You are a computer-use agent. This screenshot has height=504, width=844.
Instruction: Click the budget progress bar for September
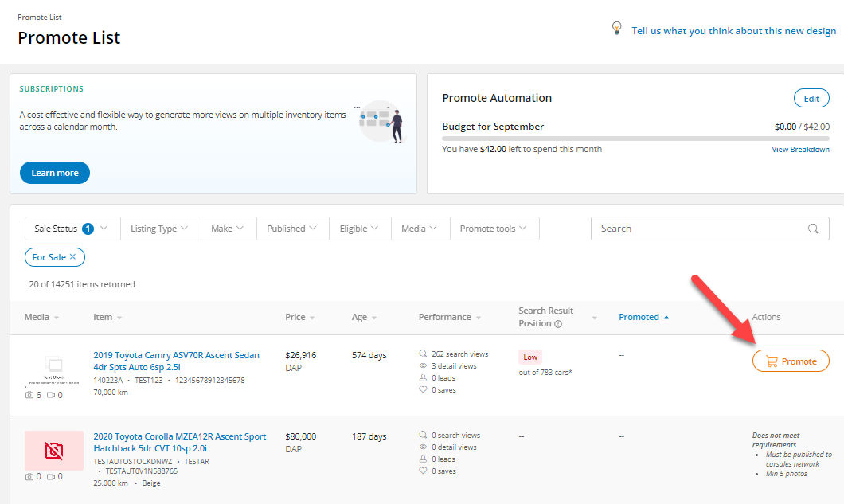(635, 139)
